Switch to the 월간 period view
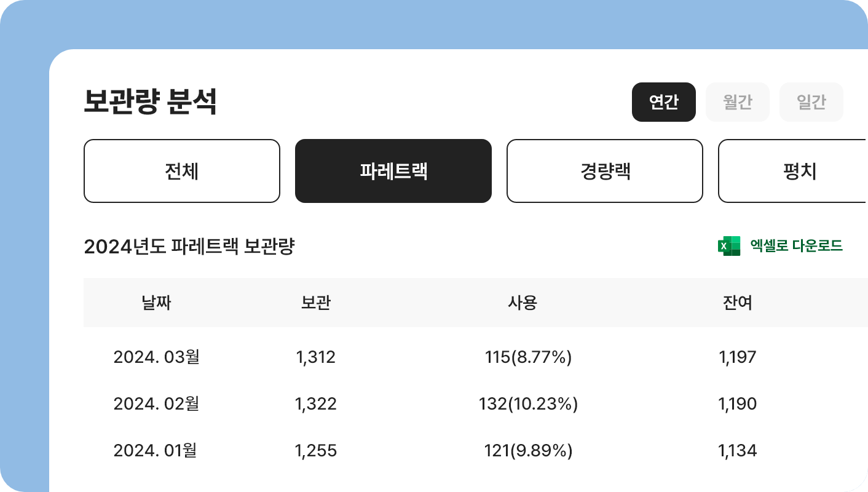This screenshot has width=868, height=492. 738,102
